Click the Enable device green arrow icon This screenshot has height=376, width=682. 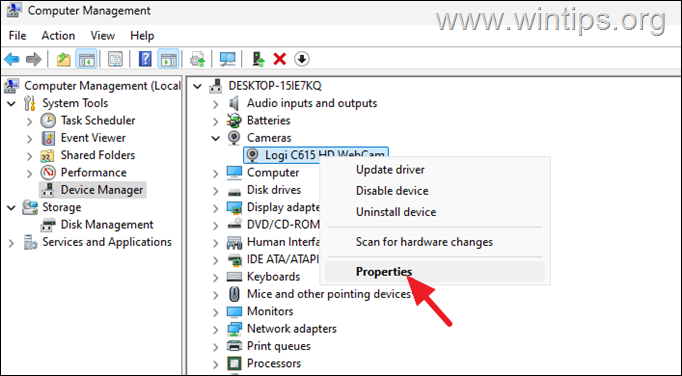[x=258, y=59]
